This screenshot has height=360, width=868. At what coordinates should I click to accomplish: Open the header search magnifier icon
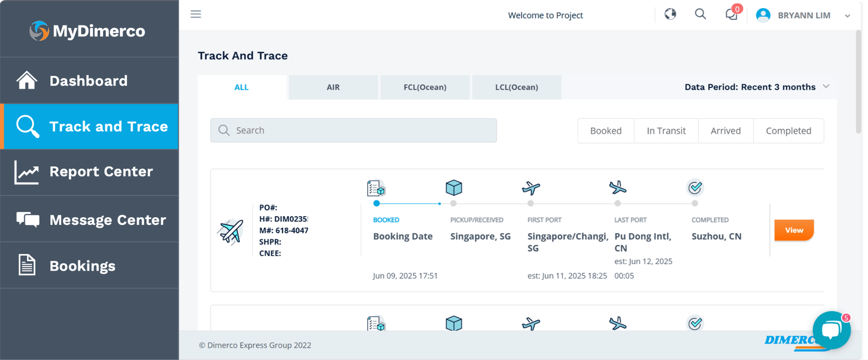tap(701, 14)
